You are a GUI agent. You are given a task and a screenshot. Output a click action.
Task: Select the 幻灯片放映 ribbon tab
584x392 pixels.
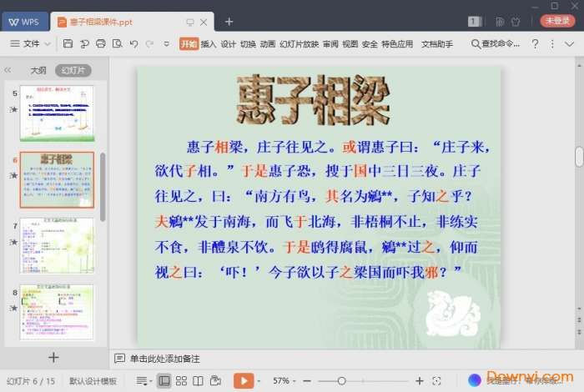(x=299, y=44)
